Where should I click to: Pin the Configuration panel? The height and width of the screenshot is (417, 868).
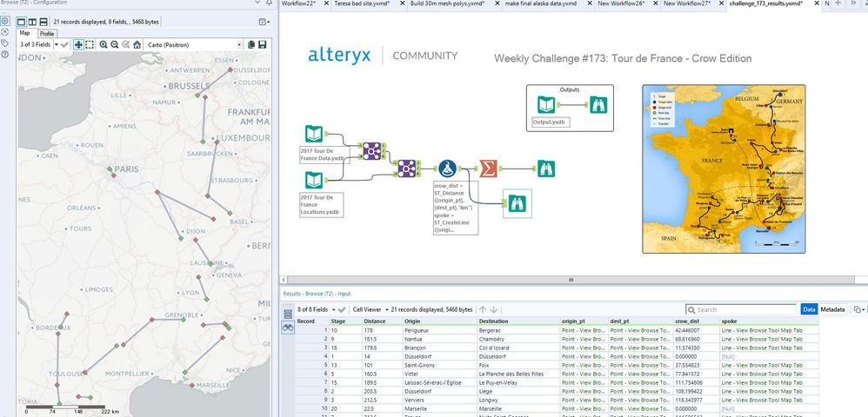[269, 3]
